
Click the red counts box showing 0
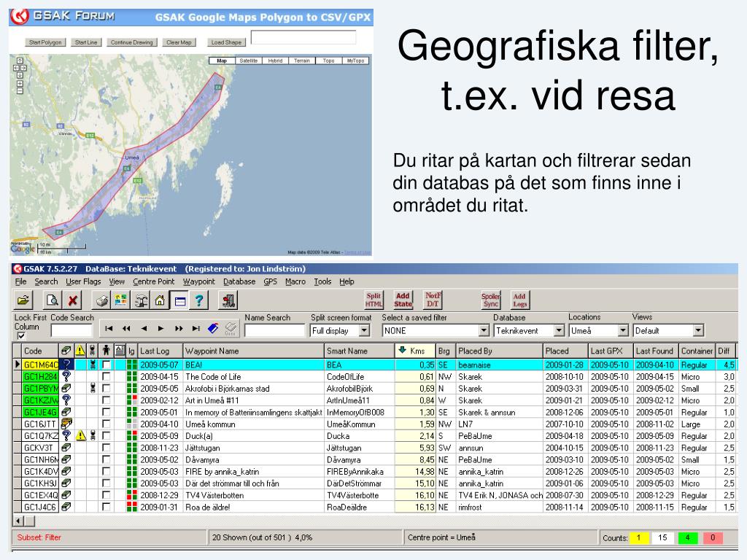(x=713, y=537)
